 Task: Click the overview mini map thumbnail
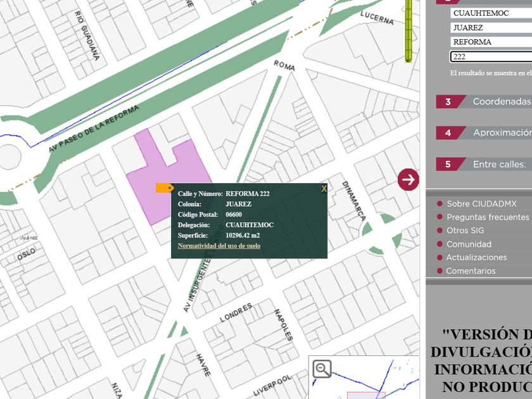click(364, 377)
